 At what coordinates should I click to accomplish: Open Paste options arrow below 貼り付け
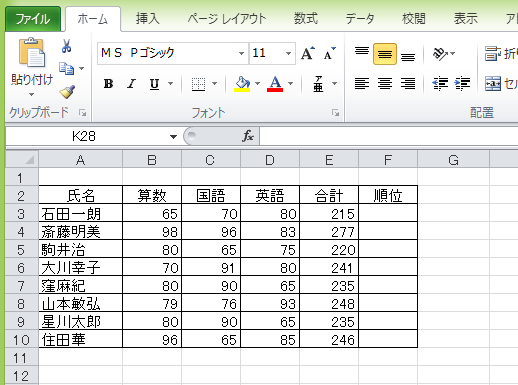(31, 95)
